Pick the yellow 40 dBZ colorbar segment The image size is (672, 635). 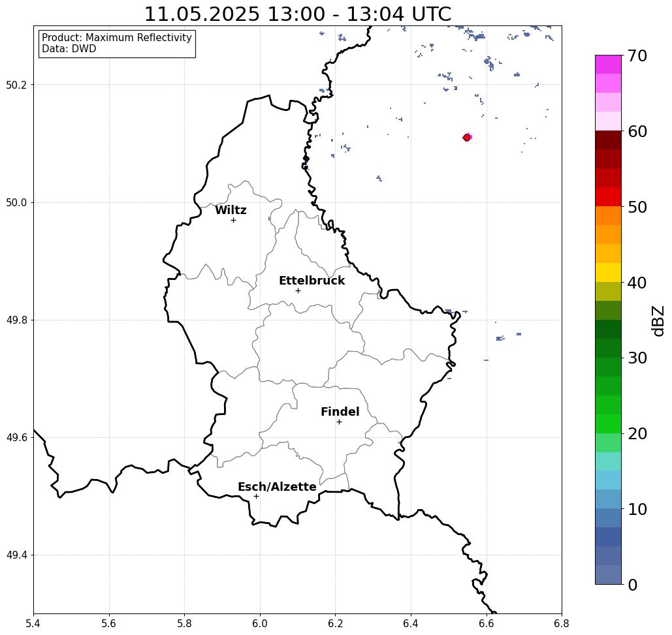click(x=608, y=272)
